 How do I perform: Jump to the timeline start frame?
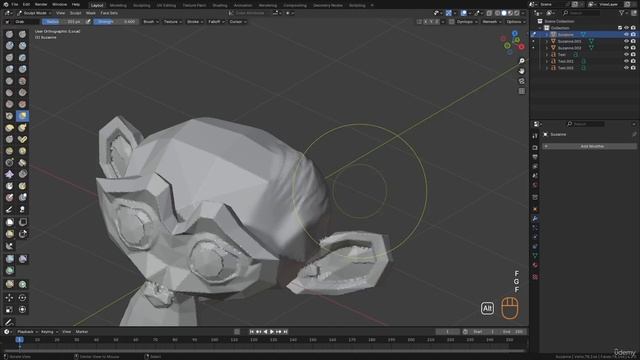coord(251,332)
